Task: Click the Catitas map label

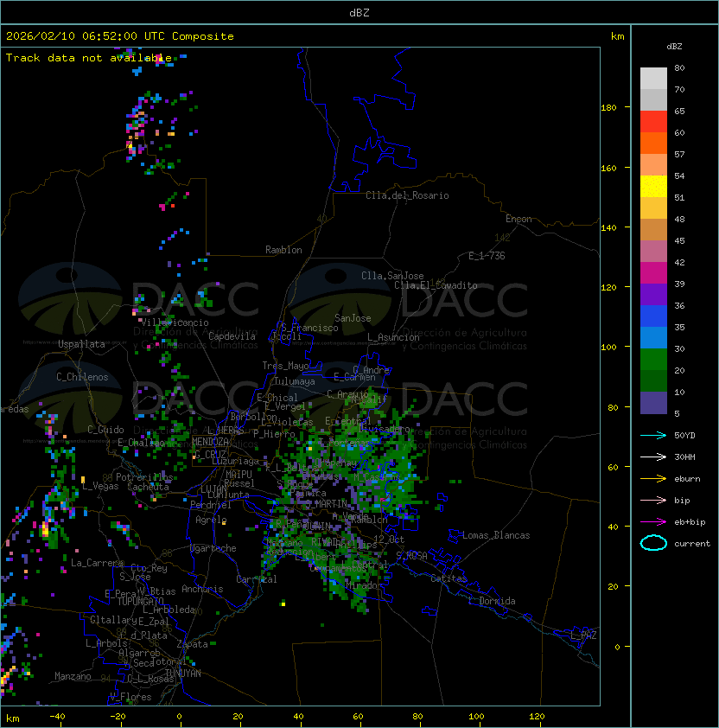Action: [x=449, y=578]
